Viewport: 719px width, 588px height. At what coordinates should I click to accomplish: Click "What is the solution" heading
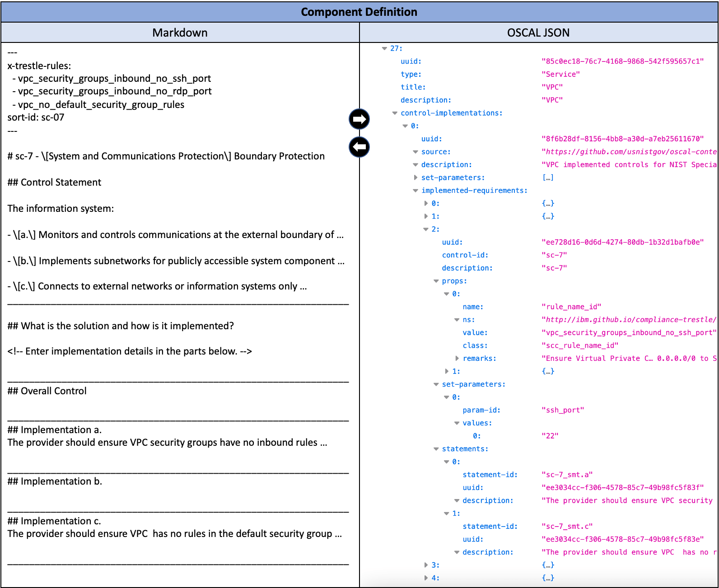[x=121, y=326]
